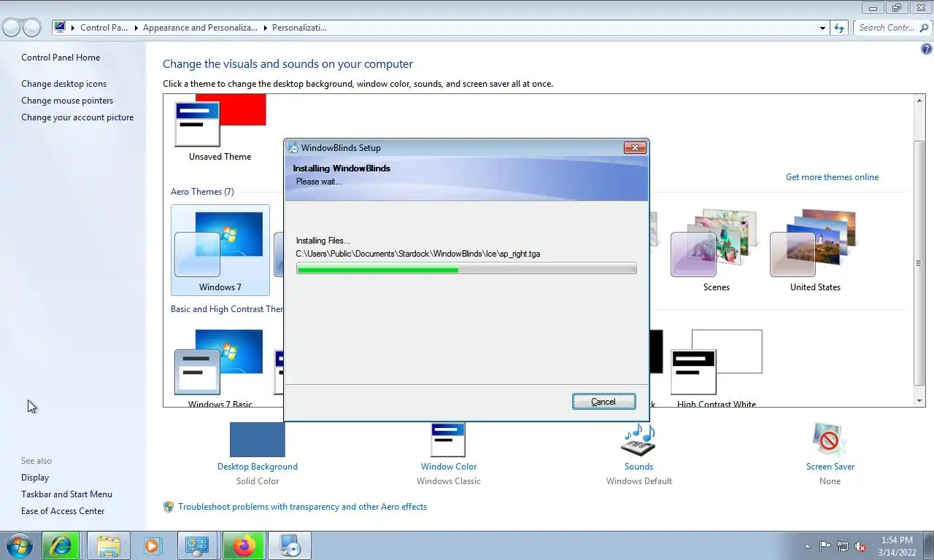Open Change desktop icons
This screenshot has height=560, width=934.
pos(63,84)
